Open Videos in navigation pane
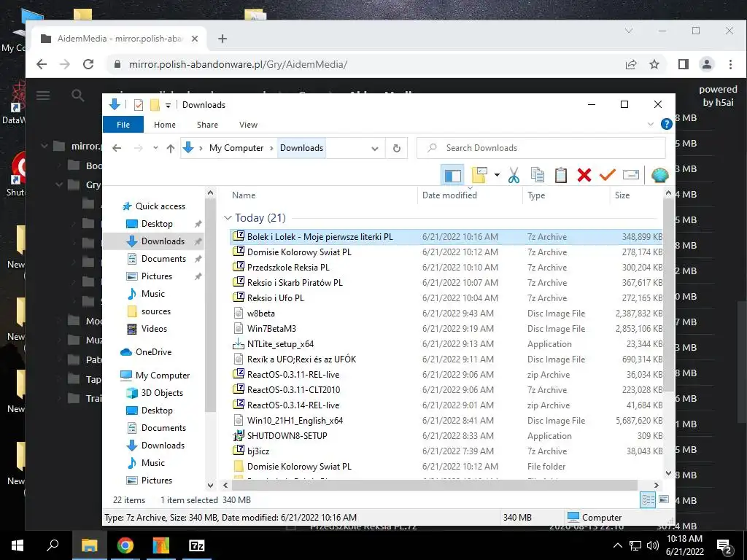Viewport: 747px width, 560px height. tap(154, 329)
